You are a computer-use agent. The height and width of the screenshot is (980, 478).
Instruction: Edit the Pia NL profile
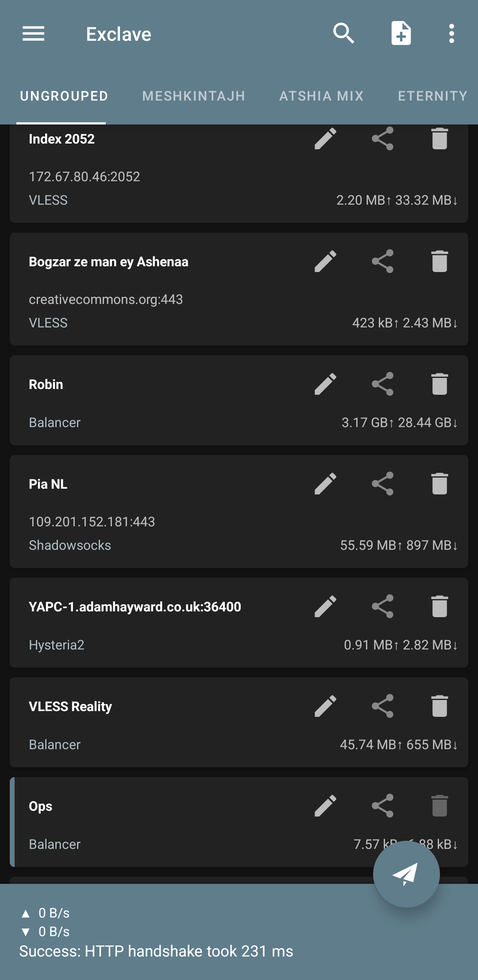pos(326,484)
